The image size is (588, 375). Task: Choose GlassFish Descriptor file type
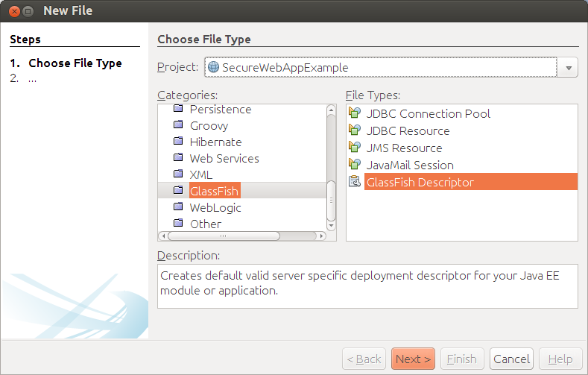coord(471,182)
